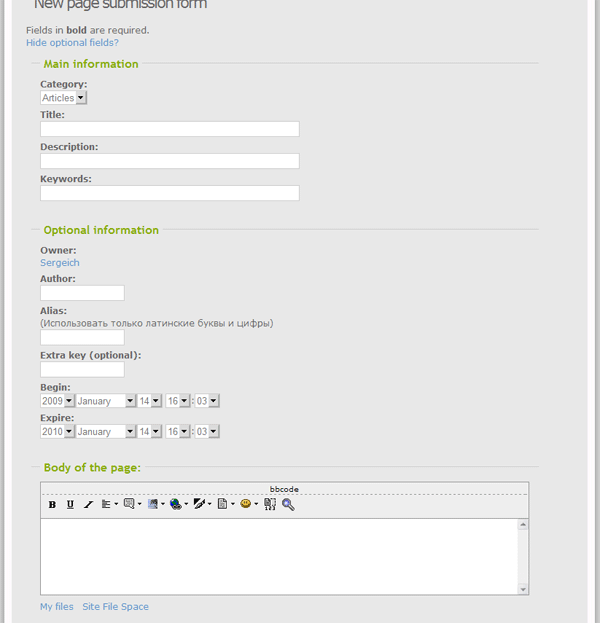Toggle bold formatting in the editor toolbar
Screen dimensions: 600x623
coord(52,505)
